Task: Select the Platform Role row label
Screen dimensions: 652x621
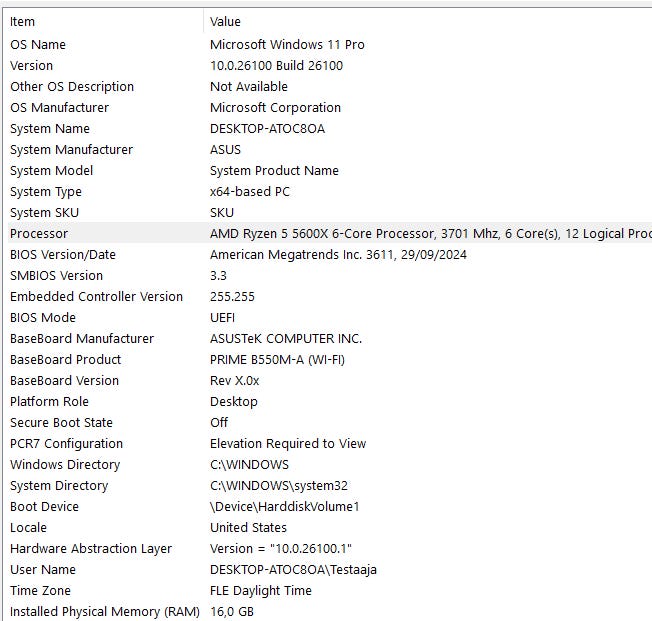Action: pyautogui.click(x=49, y=402)
